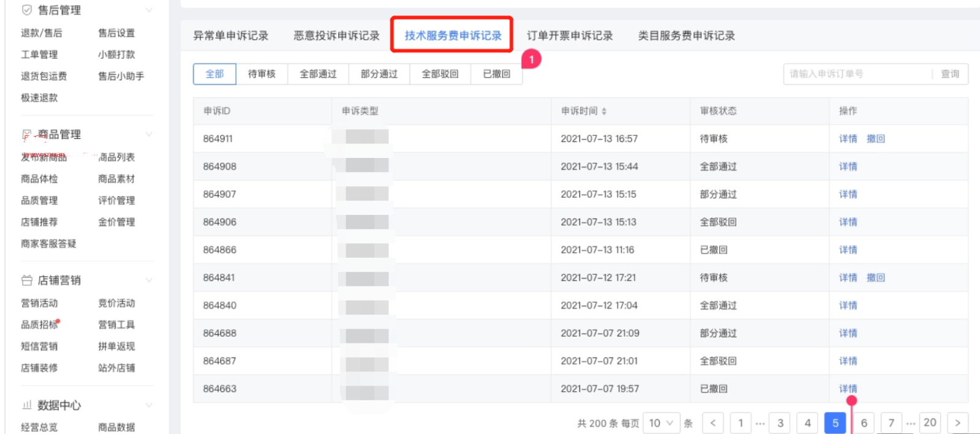The height and width of the screenshot is (434, 980).
Task: Sort by 申诉时间 column sort icon
Action: [x=604, y=111]
